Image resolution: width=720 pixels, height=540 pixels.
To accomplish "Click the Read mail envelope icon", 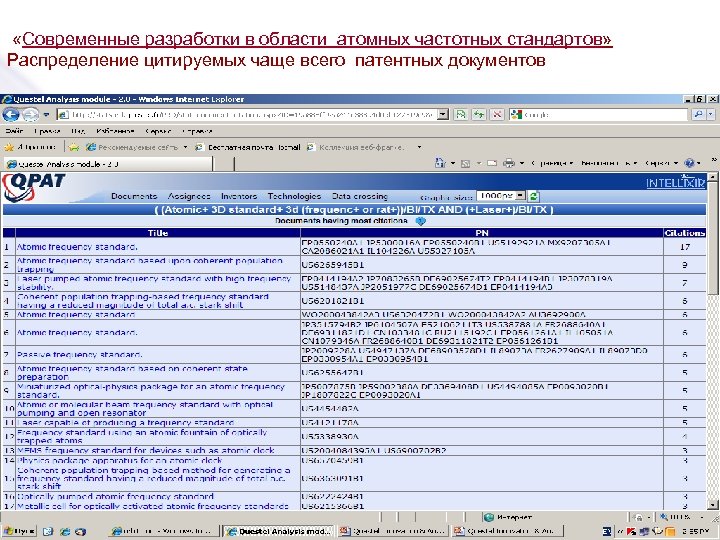I will pos(492,163).
